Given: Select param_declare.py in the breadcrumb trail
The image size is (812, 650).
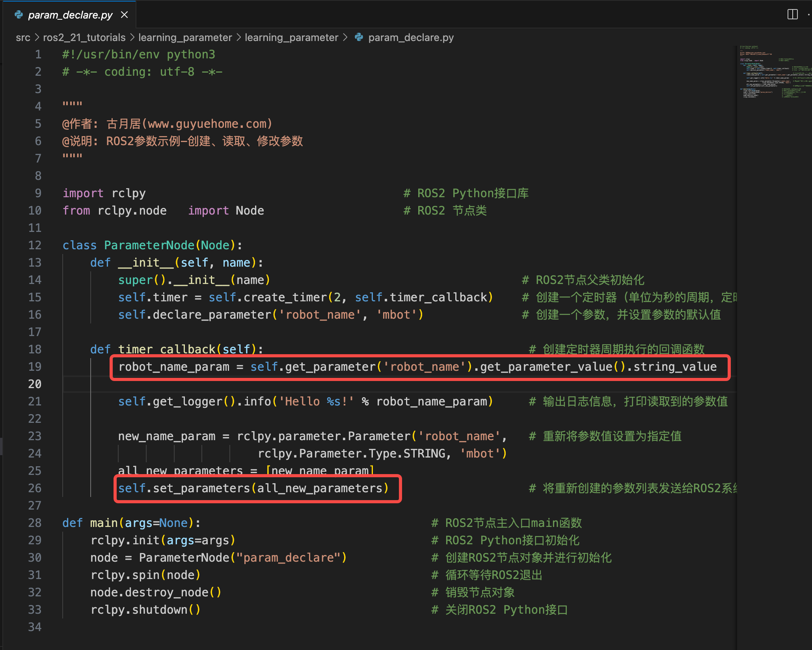Looking at the screenshot, I should click(411, 37).
